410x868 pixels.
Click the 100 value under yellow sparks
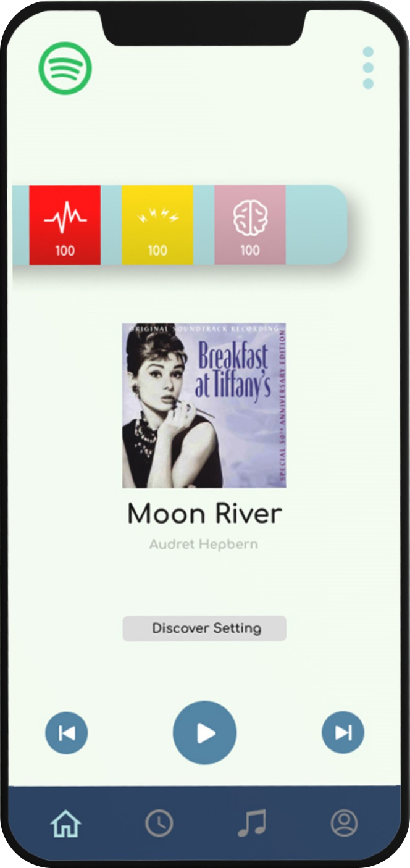tap(157, 251)
